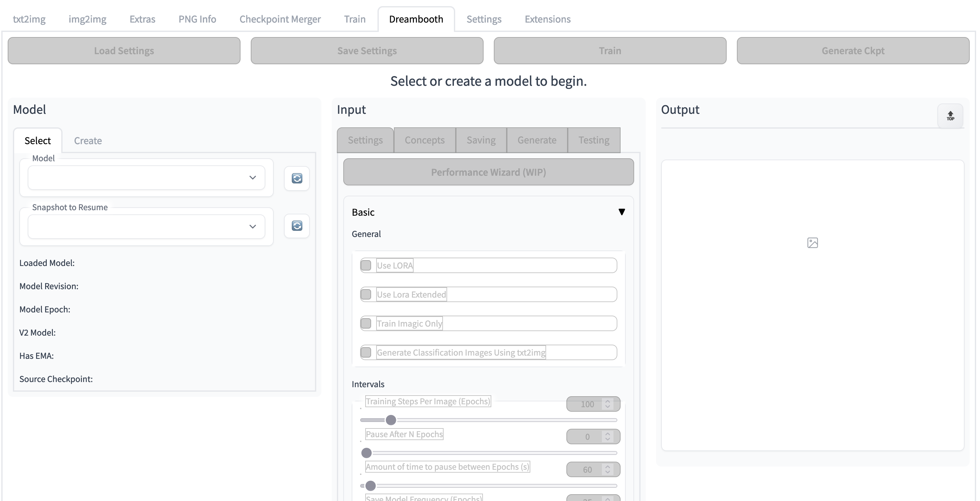Click refresh icon next to Model dropdown

(297, 178)
